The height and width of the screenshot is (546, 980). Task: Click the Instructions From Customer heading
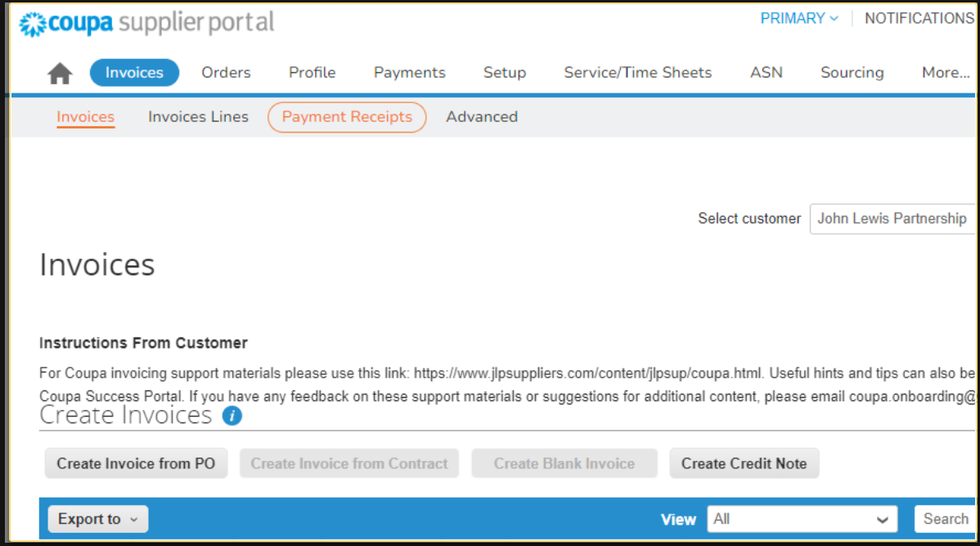coord(144,343)
